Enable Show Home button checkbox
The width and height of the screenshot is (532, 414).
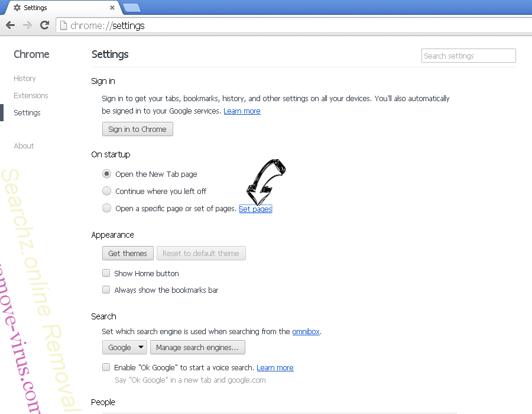106,273
